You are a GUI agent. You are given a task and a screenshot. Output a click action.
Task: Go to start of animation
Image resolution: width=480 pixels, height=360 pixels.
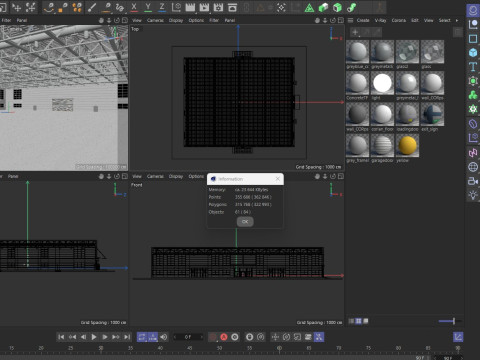(x=61, y=337)
